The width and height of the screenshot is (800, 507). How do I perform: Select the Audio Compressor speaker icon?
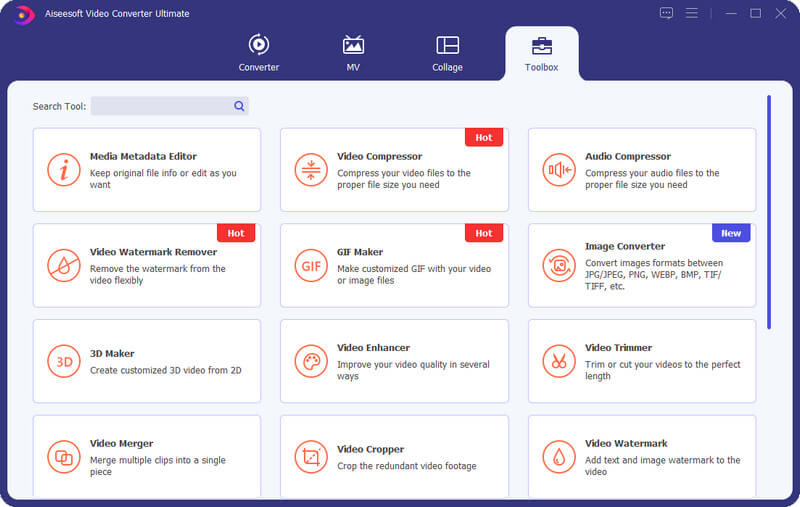click(559, 170)
